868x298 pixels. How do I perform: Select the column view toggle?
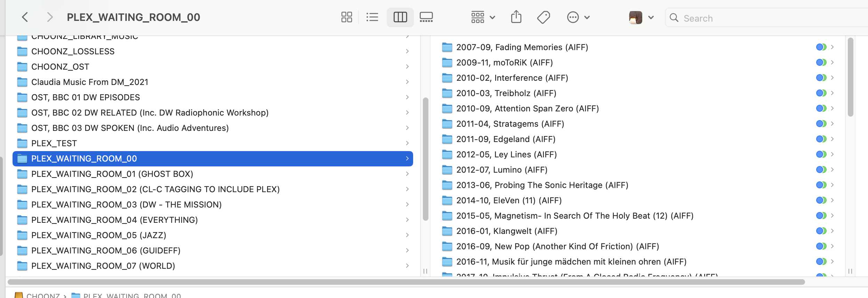400,17
